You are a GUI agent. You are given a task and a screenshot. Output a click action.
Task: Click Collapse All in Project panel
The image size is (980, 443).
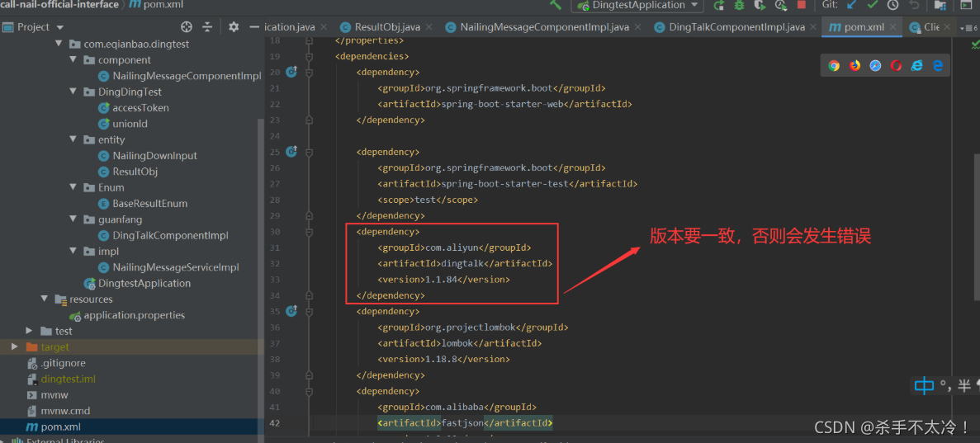pos(207,27)
